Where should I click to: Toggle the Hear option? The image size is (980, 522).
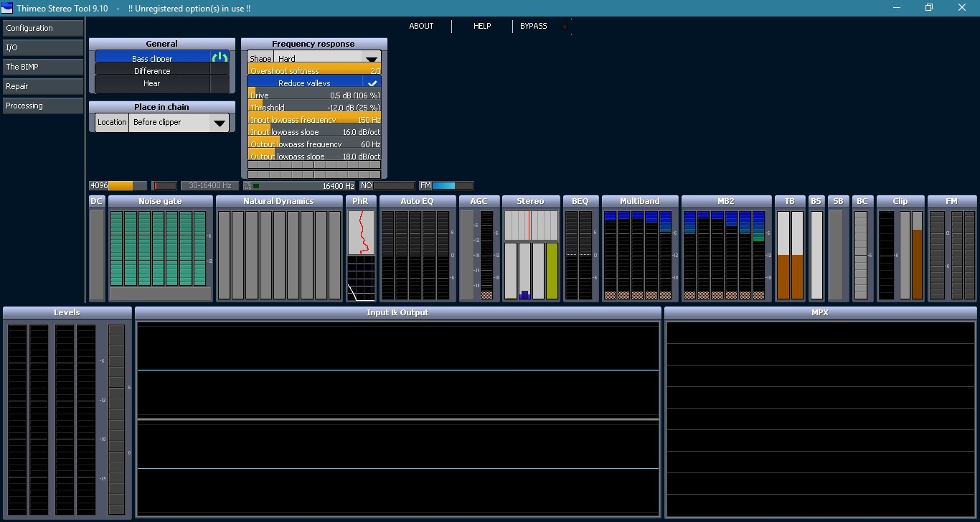click(x=162, y=83)
